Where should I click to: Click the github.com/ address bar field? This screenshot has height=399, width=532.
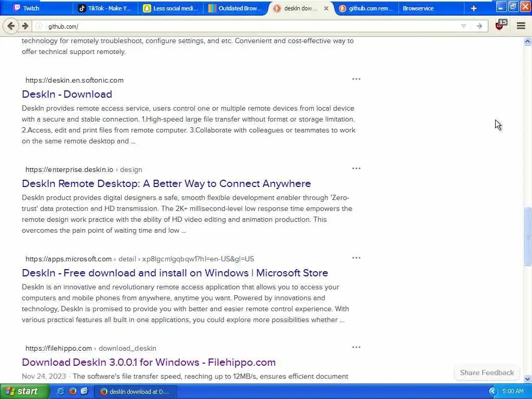pyautogui.click(x=251, y=26)
